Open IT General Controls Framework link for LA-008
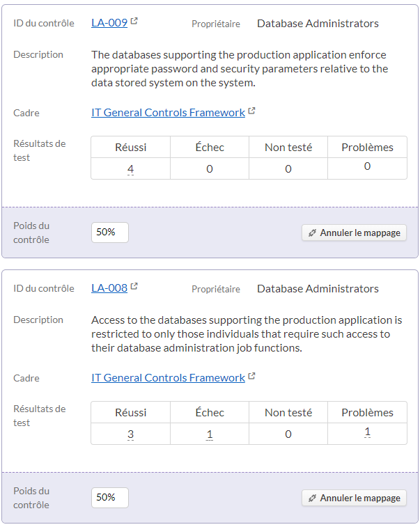Screen dimensions: 420x527 pos(168,377)
